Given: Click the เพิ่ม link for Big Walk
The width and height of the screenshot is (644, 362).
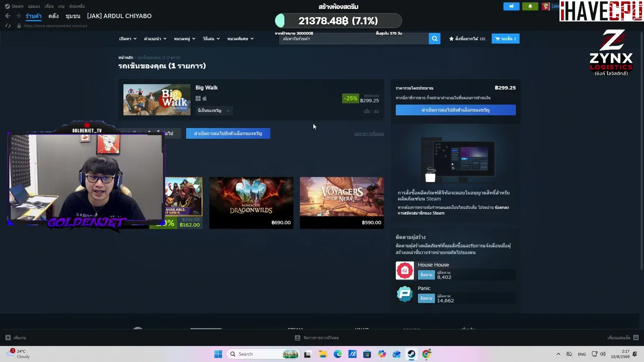Looking at the screenshot, I should (x=367, y=111).
